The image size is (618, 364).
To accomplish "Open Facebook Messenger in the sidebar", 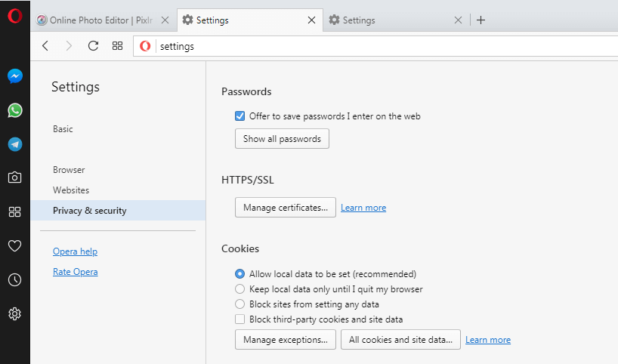I will click(x=14, y=76).
